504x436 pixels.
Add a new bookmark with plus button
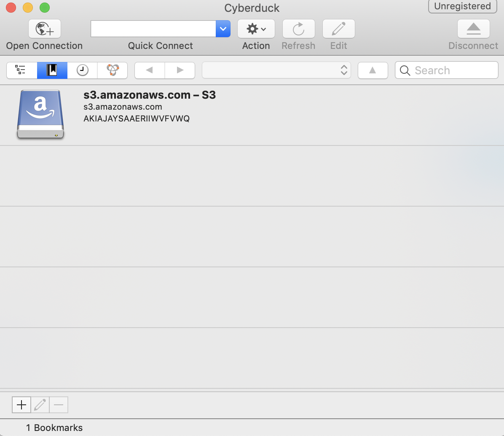coord(21,405)
